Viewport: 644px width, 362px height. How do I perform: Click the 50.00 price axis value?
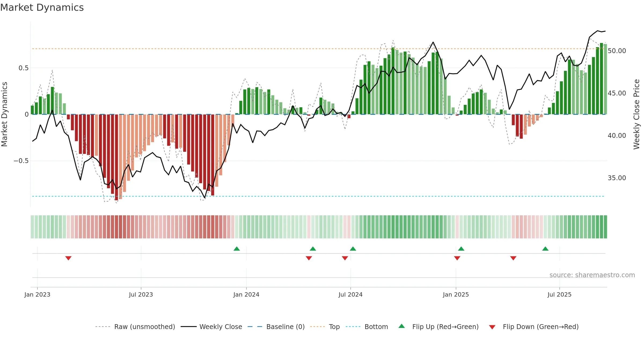click(x=617, y=51)
